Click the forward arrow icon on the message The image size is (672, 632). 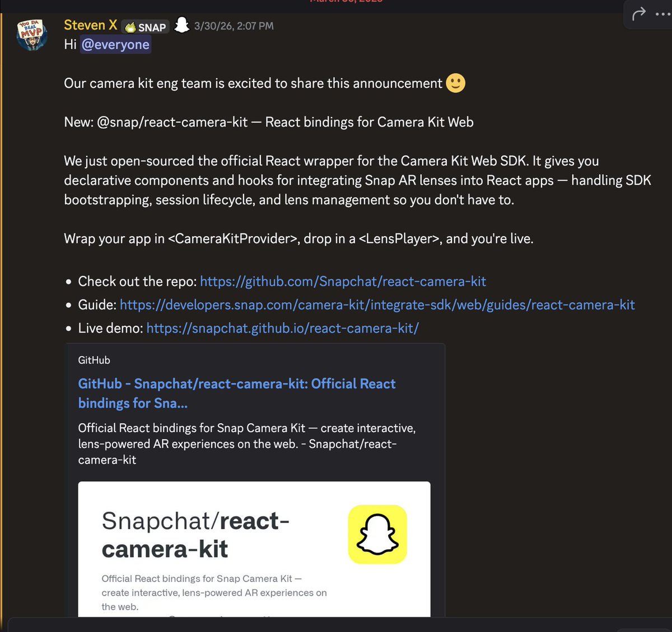click(x=639, y=13)
